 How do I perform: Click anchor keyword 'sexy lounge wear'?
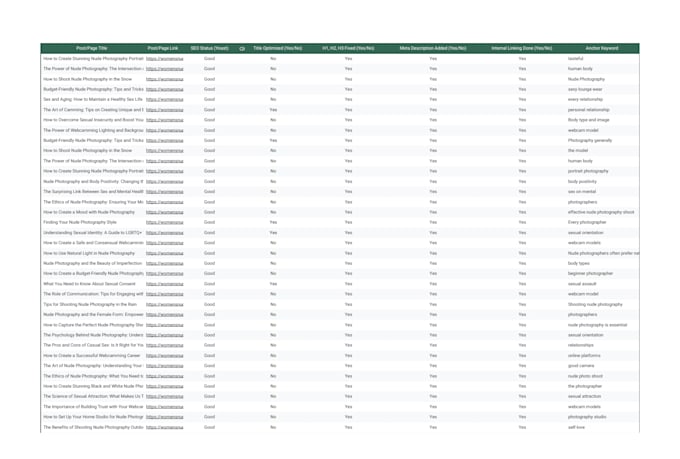coord(585,89)
